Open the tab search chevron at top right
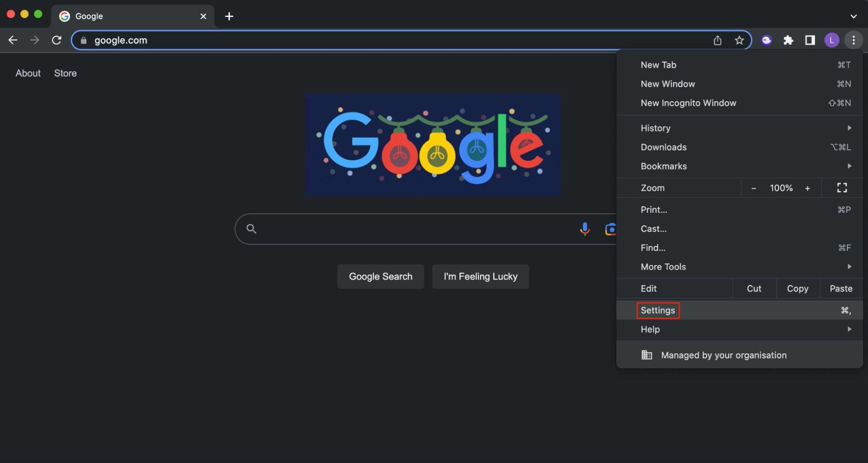This screenshot has height=463, width=868. click(x=853, y=16)
